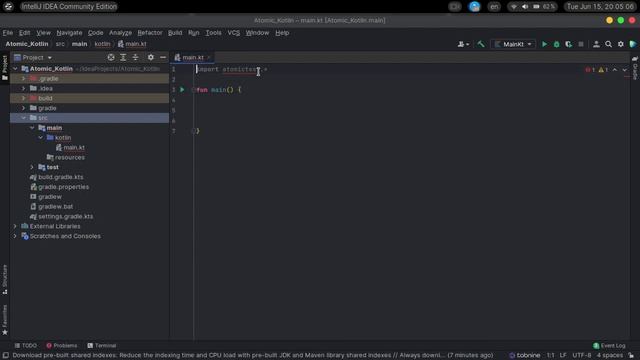Collapse the main source folder
The image size is (640, 360).
pos(32,128)
